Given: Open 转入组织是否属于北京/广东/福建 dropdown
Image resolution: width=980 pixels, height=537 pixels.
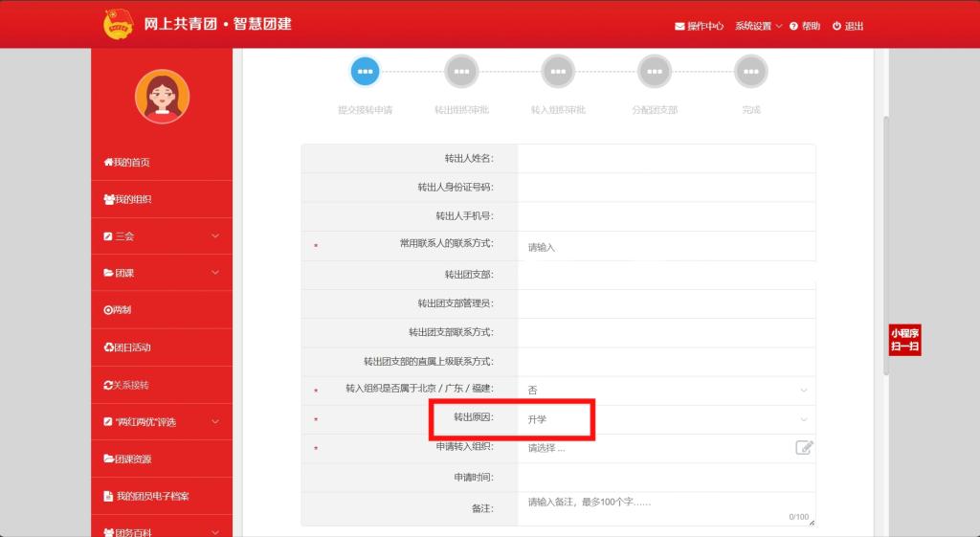Looking at the screenshot, I should (x=665, y=391).
